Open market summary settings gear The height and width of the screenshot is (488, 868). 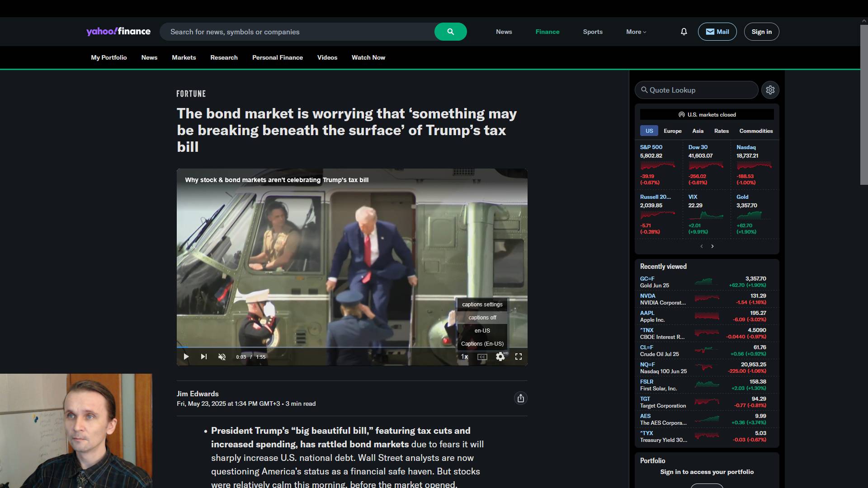click(770, 90)
